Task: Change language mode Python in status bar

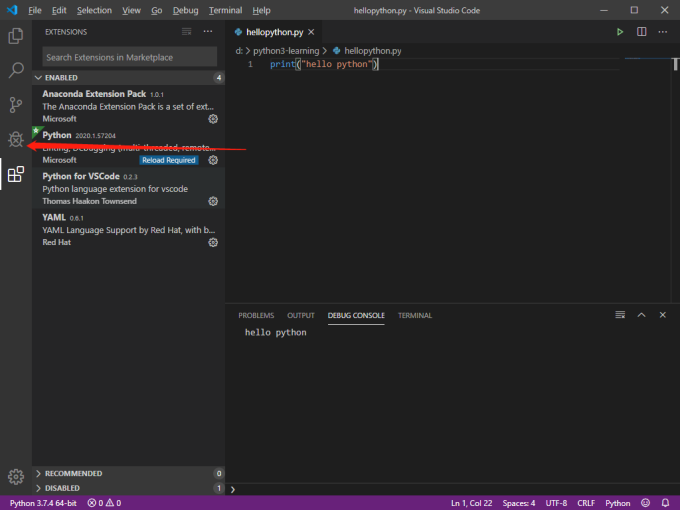Action: pyautogui.click(x=618, y=503)
